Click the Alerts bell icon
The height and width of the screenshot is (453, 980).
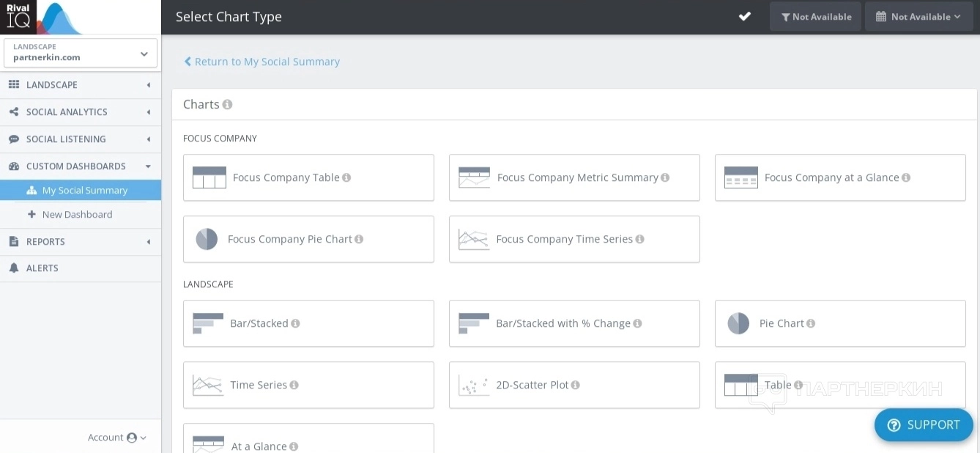(x=13, y=268)
